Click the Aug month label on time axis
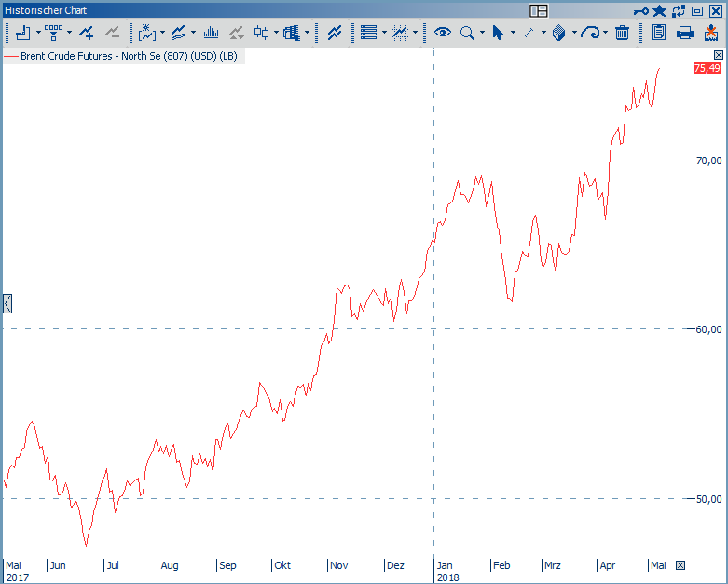728x584 pixels. (x=170, y=565)
